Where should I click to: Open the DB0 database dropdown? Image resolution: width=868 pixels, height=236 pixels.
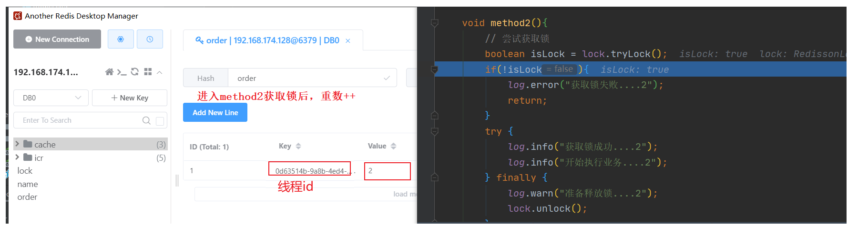pyautogui.click(x=51, y=98)
